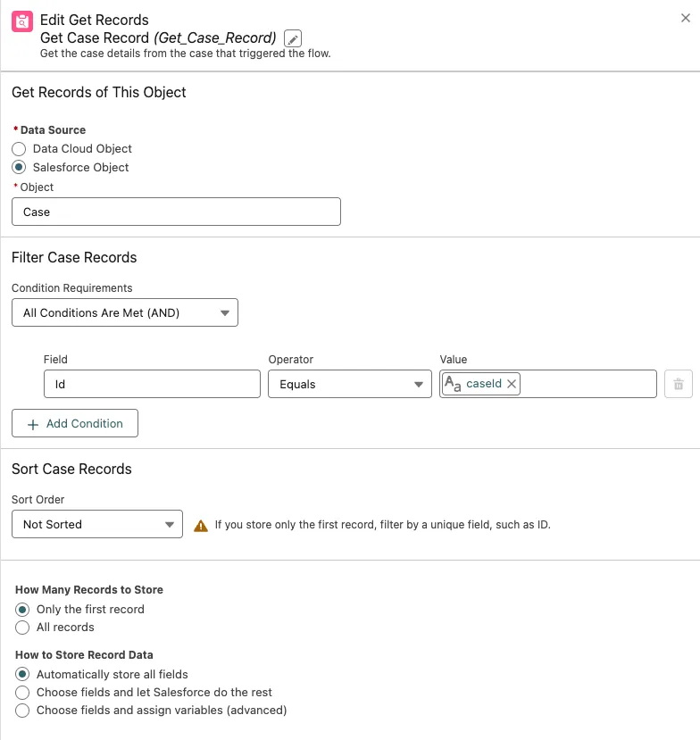Select Choose fields and assign variables option
Screen dimensions: 700x740
pos(23,711)
